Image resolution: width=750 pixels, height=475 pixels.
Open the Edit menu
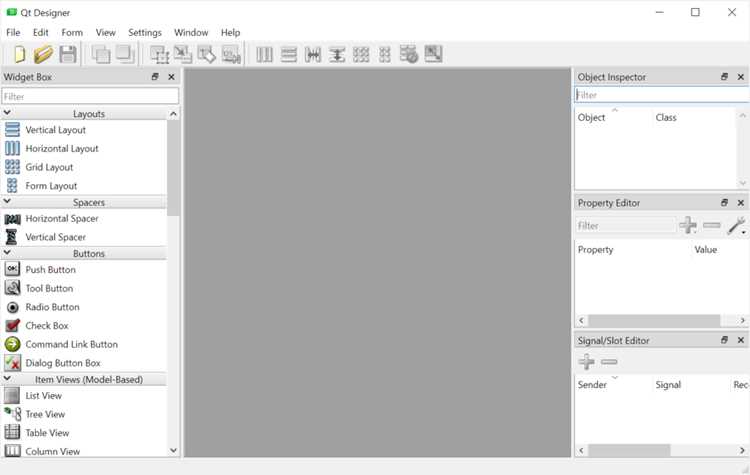click(x=41, y=33)
